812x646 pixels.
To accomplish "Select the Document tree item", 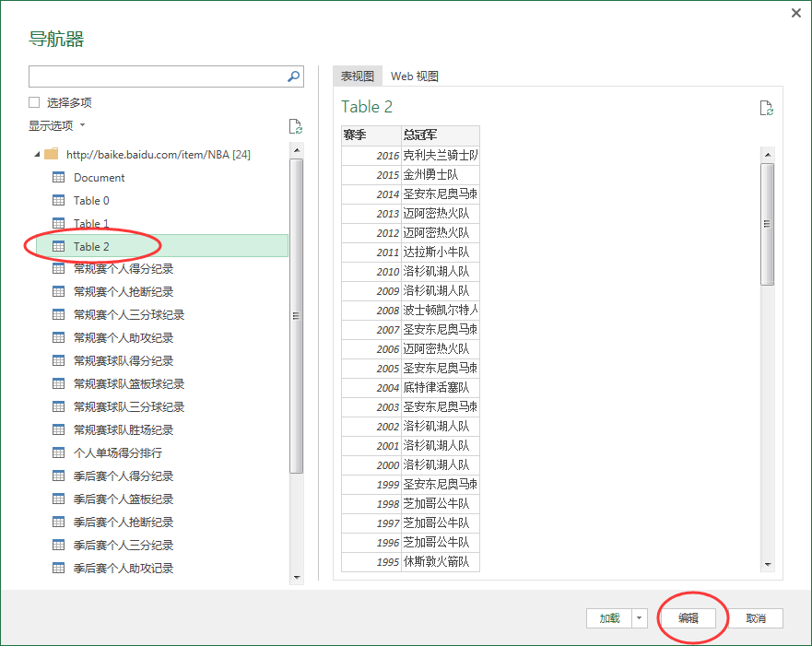I will click(x=99, y=178).
